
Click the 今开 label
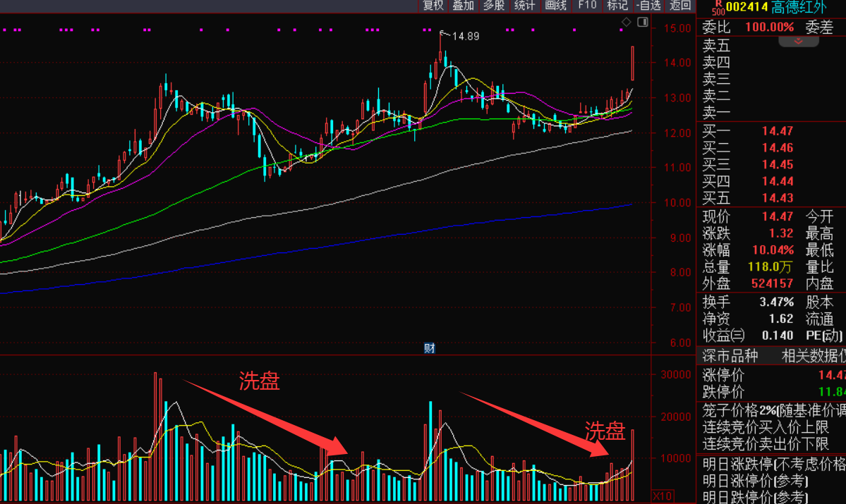click(820, 216)
